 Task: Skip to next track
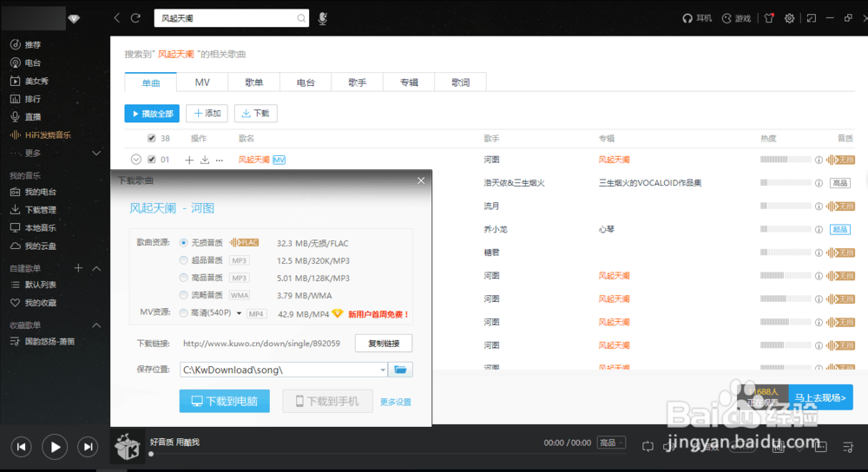click(x=88, y=447)
